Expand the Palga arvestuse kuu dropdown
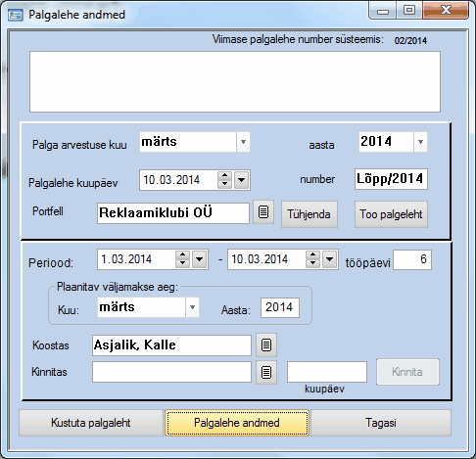 tap(243, 142)
